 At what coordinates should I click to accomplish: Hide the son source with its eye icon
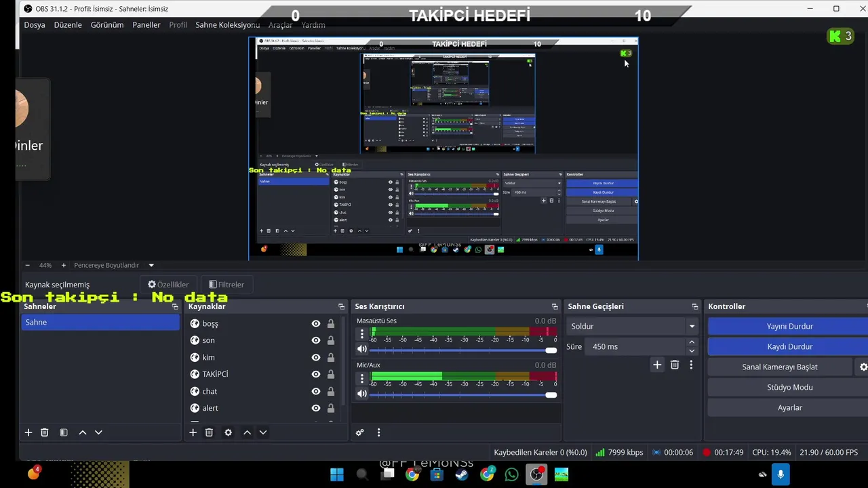point(316,340)
